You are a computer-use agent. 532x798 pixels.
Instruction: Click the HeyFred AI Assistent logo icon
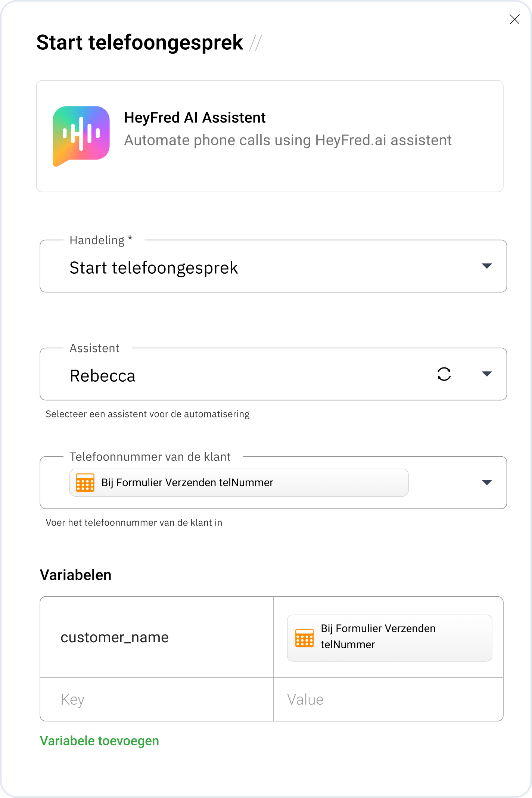pyautogui.click(x=81, y=136)
